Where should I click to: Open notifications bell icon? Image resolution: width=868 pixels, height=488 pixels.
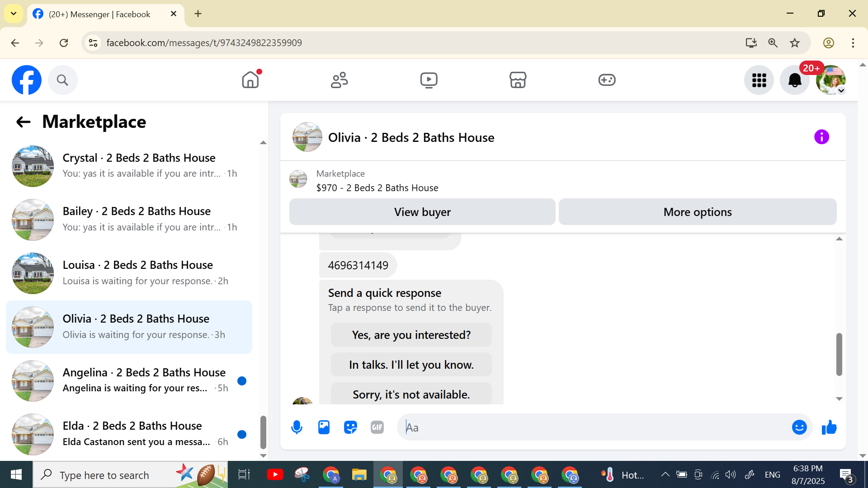click(x=794, y=80)
